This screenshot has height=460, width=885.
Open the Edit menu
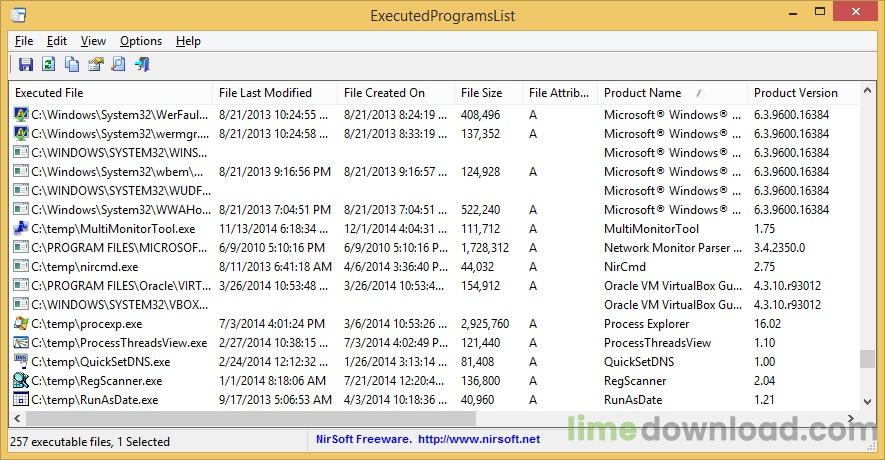click(56, 41)
